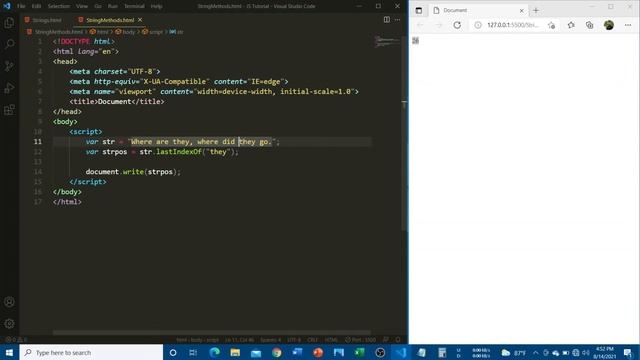Open the File menu in VS Code
This screenshot has width=640, height=360.
click(21, 6)
